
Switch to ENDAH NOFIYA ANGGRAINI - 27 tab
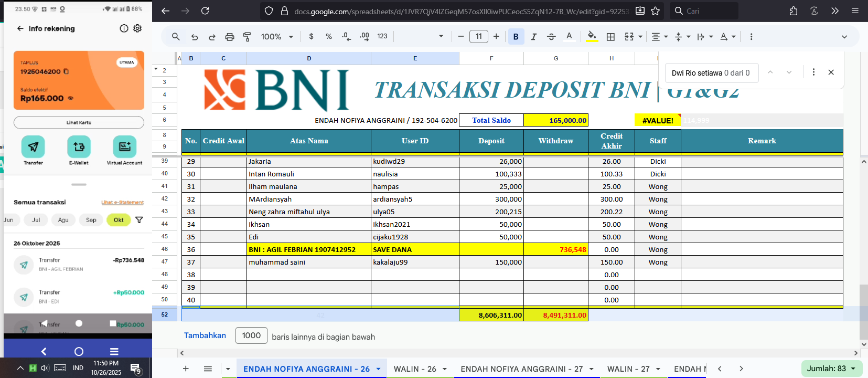click(x=522, y=369)
